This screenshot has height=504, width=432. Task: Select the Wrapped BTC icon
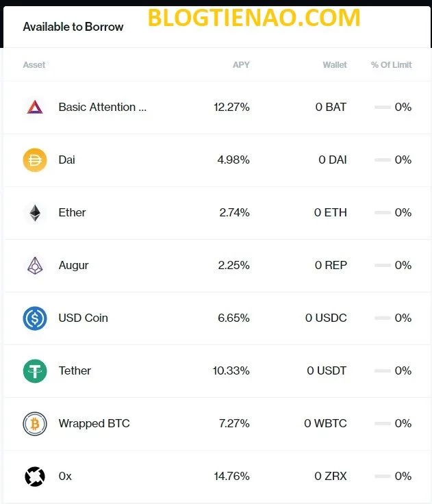coord(35,424)
